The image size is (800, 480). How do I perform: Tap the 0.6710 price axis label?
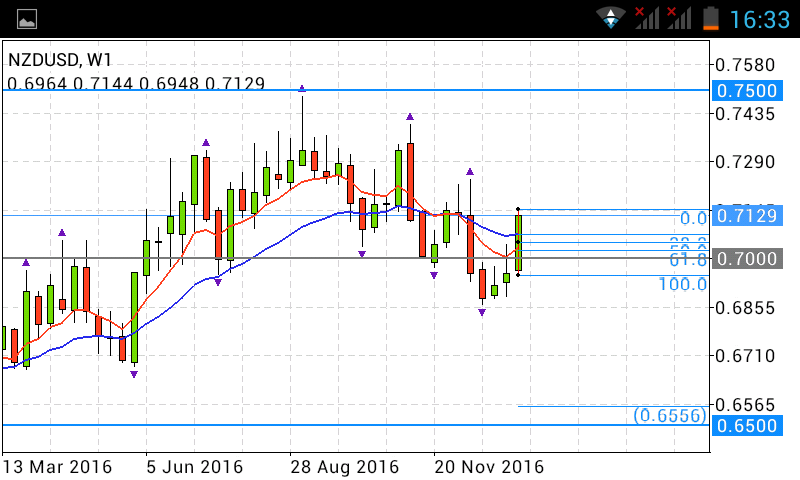click(745, 356)
